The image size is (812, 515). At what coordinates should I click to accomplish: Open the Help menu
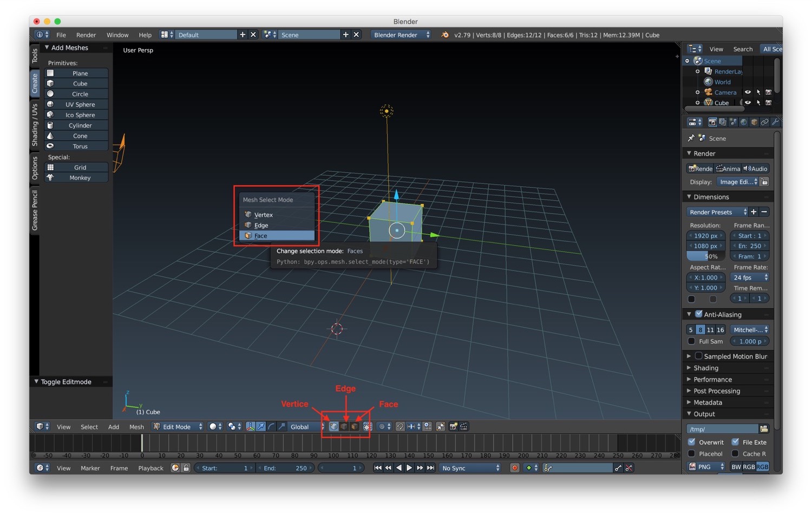click(145, 35)
